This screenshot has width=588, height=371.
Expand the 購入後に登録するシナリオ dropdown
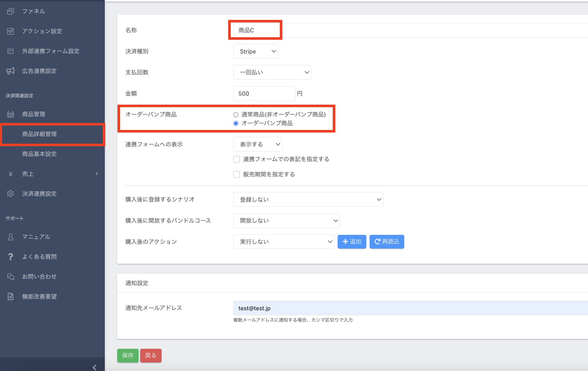[308, 199]
